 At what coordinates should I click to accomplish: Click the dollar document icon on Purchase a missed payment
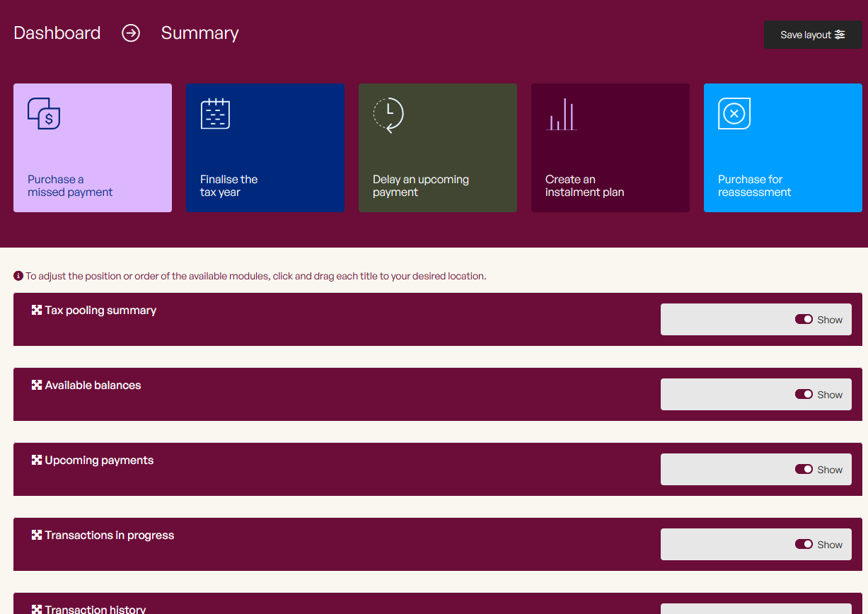coord(44,114)
